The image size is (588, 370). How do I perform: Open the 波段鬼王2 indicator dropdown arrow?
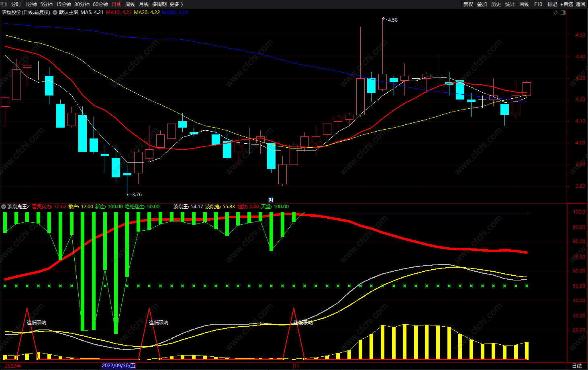[x=4, y=207]
